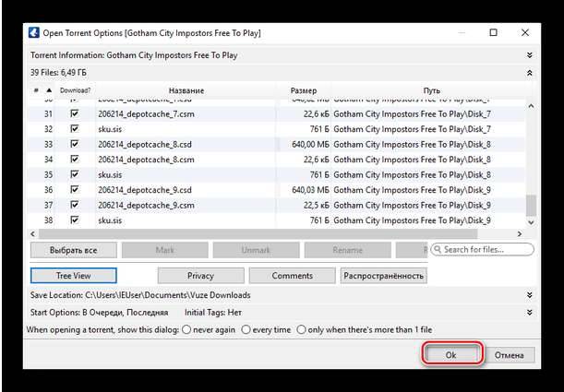This screenshot has height=392, width=564.
Task: Switch to Tree View
Action: pyautogui.click(x=74, y=275)
